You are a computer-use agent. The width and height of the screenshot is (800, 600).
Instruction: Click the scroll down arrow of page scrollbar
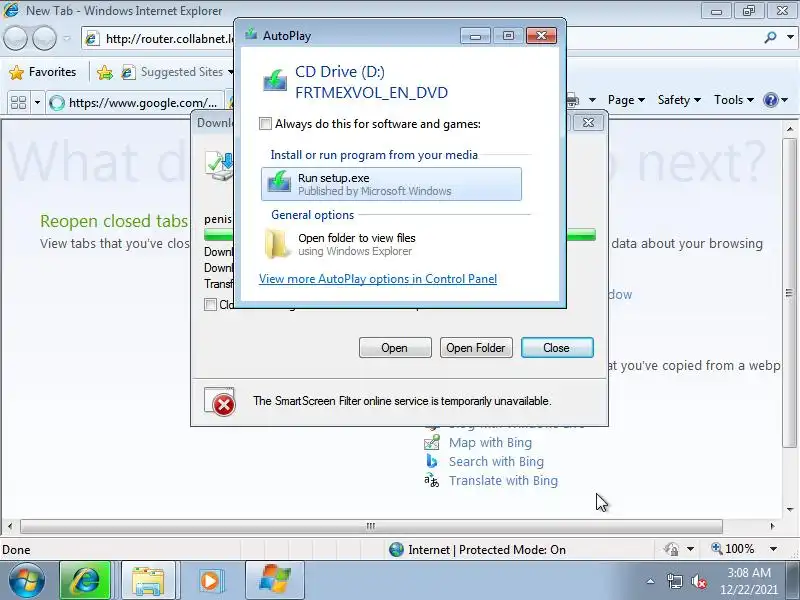790,509
